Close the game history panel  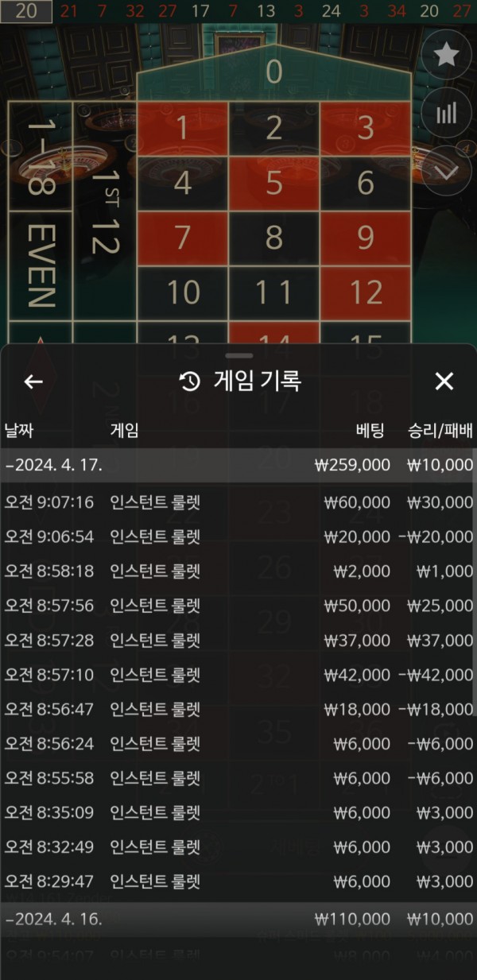tap(444, 382)
